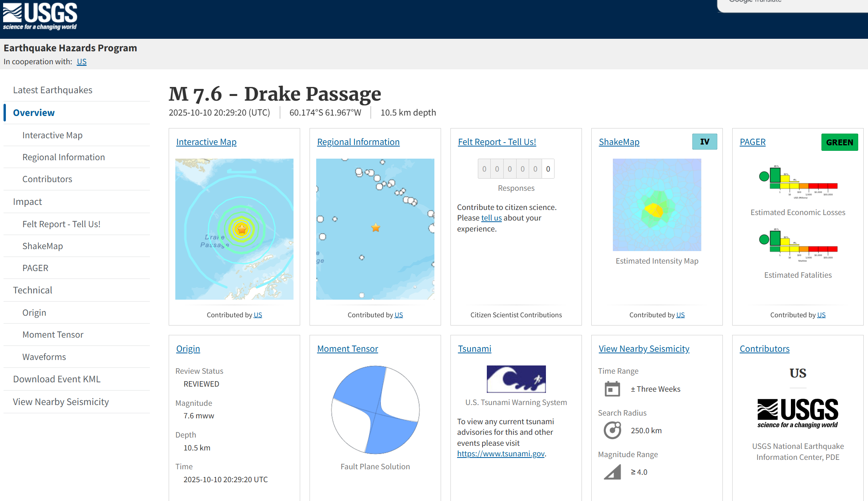Click the Tsunami Warning System wave icon
Image resolution: width=868 pixels, height=501 pixels.
pos(516,379)
